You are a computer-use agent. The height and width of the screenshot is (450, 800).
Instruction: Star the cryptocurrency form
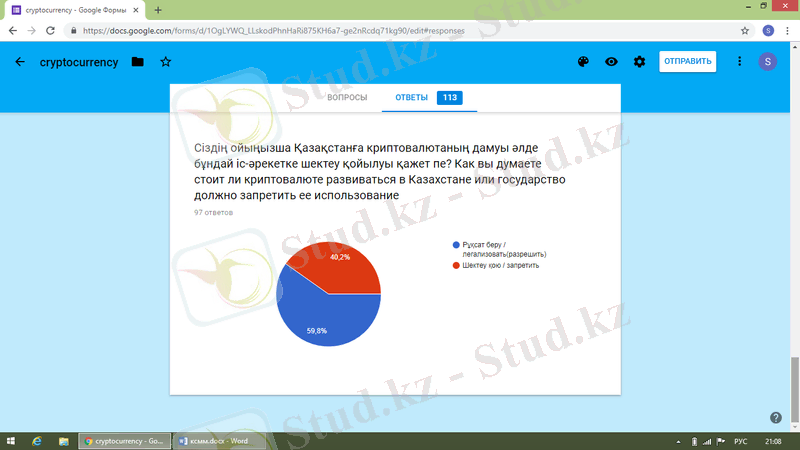165,62
